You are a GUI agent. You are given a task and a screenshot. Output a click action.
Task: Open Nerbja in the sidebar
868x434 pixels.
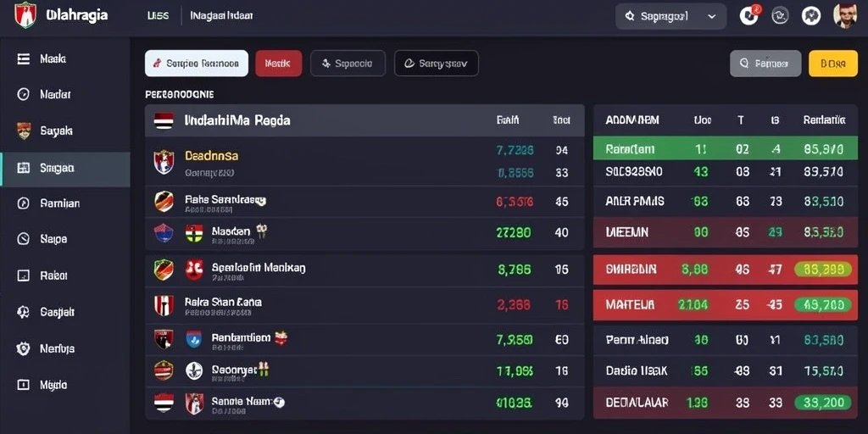click(x=64, y=348)
